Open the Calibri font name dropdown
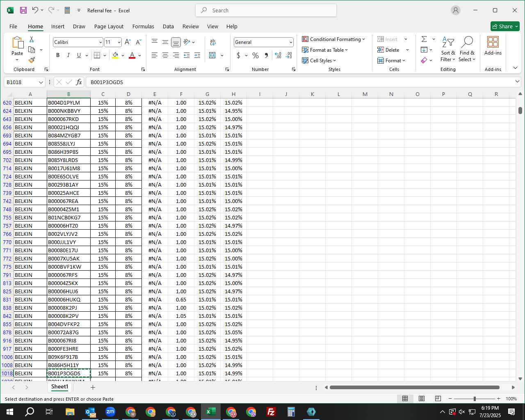Image resolution: width=525 pixels, height=420 pixels. pos(100,42)
